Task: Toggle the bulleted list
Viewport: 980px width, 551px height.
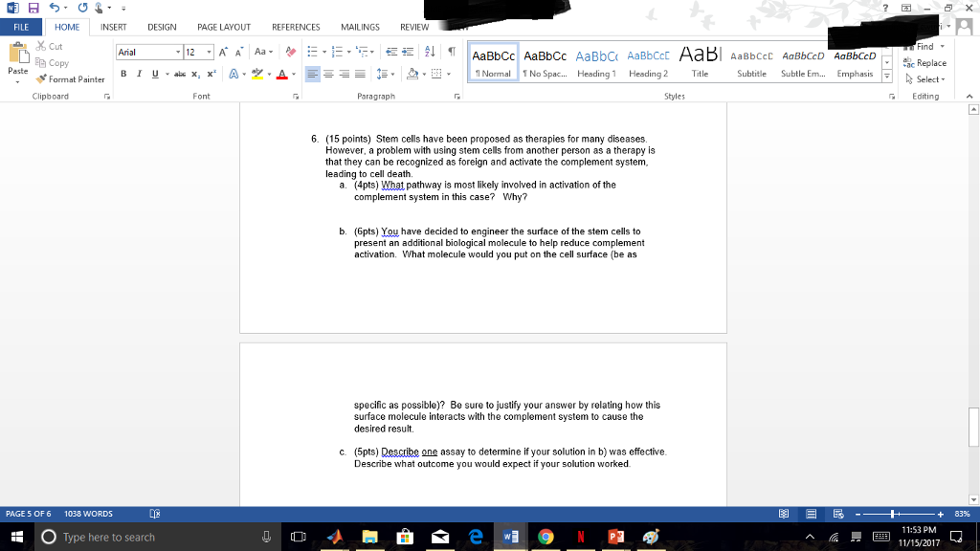Action: pos(311,52)
